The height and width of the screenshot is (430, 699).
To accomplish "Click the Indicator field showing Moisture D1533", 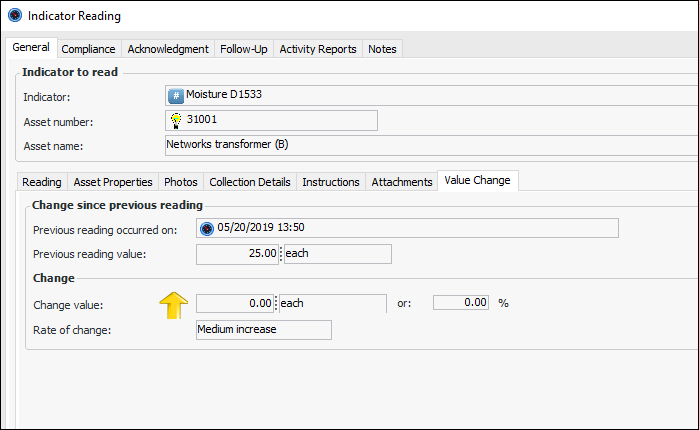I will pos(432,95).
